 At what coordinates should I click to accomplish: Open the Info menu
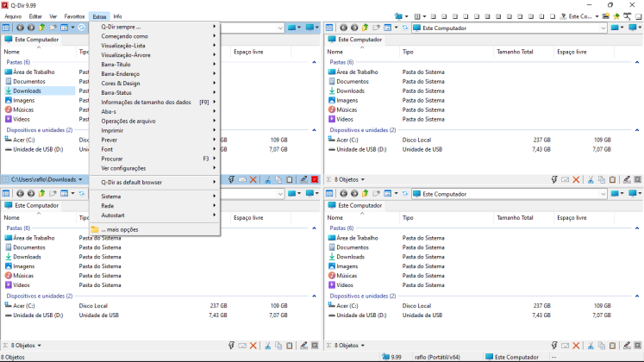(x=117, y=16)
